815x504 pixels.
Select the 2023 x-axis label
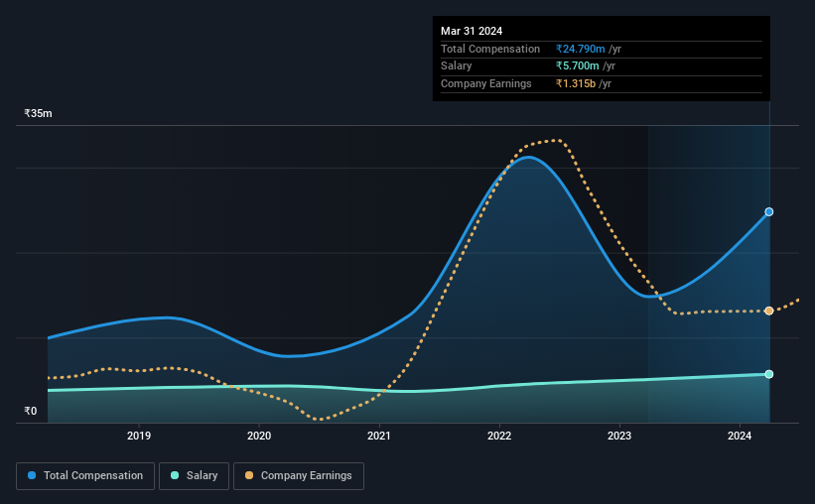619,436
